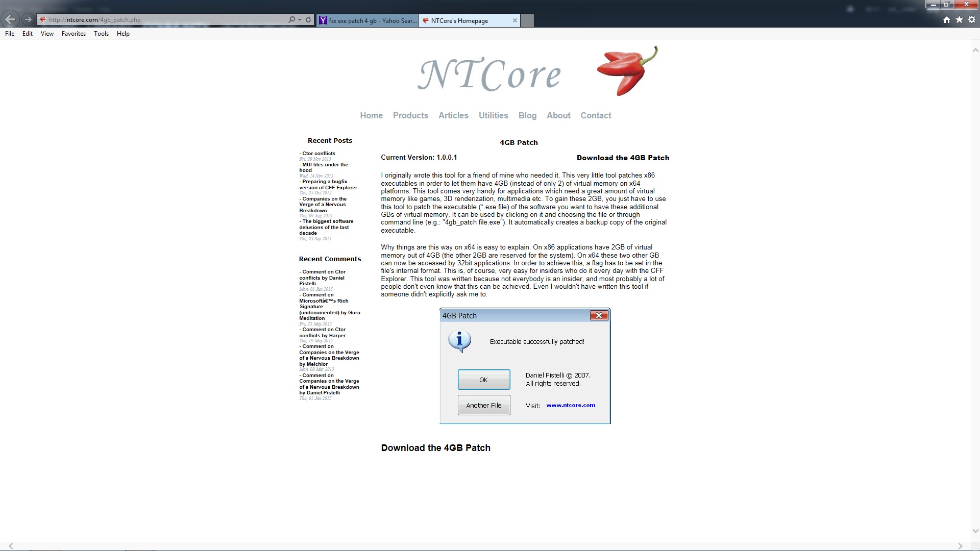The image size is (980, 551).
Task: Expand the address bar autocomplete dropdown arrow
Action: point(300,20)
